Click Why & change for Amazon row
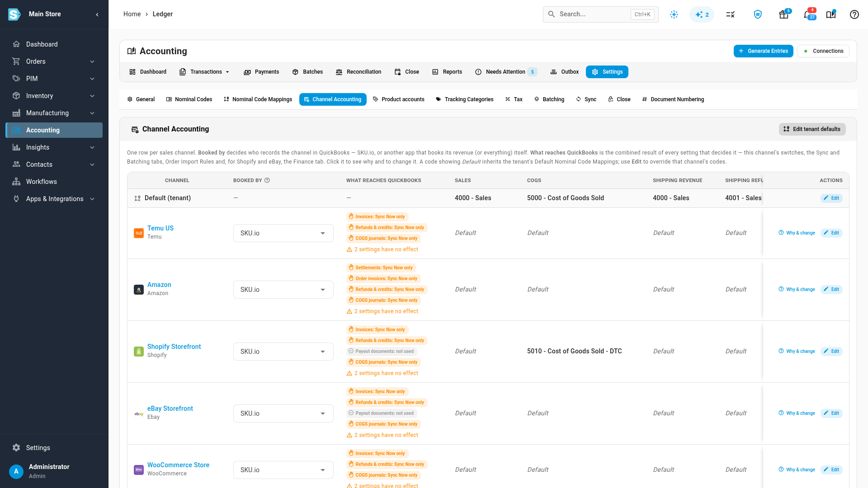Image resolution: width=868 pixels, height=488 pixels. 797,290
